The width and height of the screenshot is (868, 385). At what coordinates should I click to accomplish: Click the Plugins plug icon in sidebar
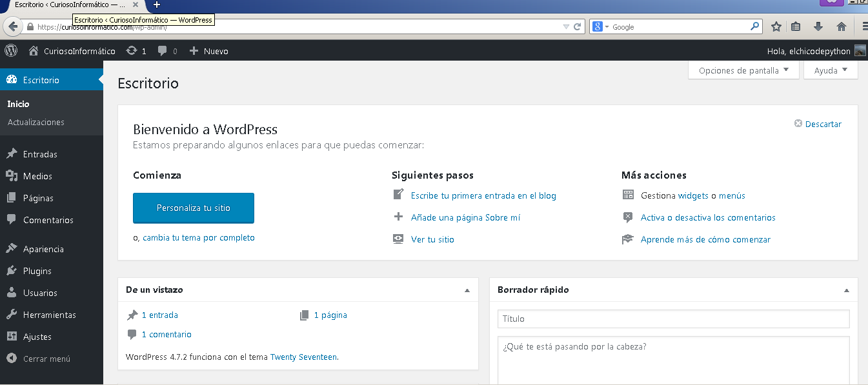[11, 271]
